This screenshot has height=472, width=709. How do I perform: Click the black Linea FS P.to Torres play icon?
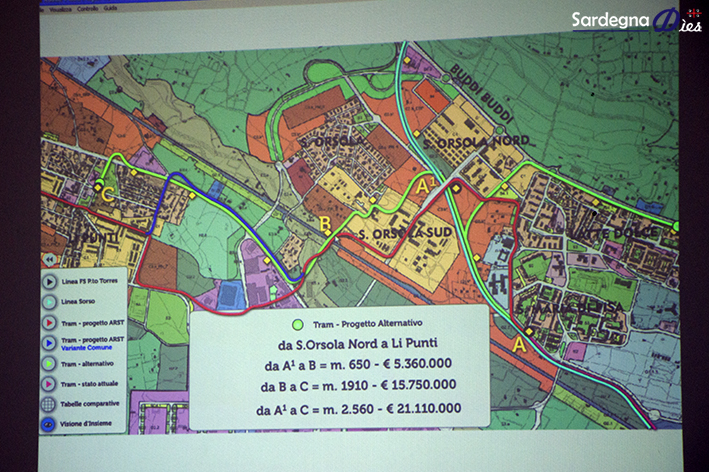pyautogui.click(x=49, y=281)
